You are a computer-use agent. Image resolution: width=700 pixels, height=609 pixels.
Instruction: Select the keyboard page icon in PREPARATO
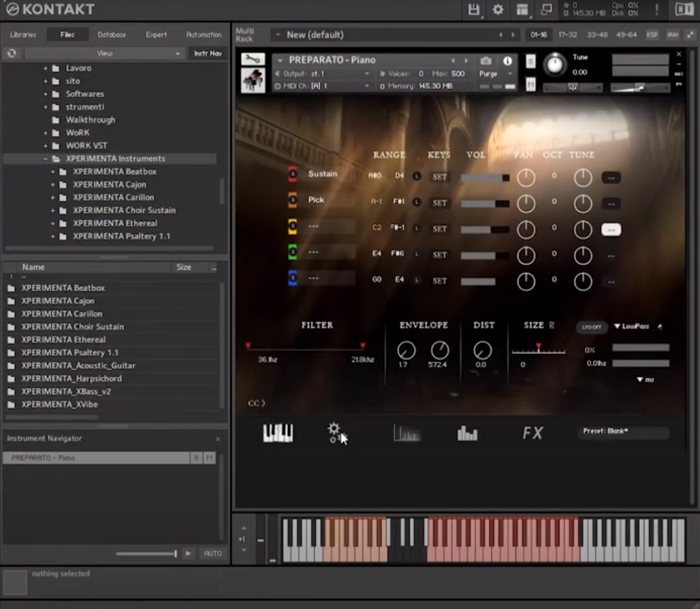(x=277, y=432)
